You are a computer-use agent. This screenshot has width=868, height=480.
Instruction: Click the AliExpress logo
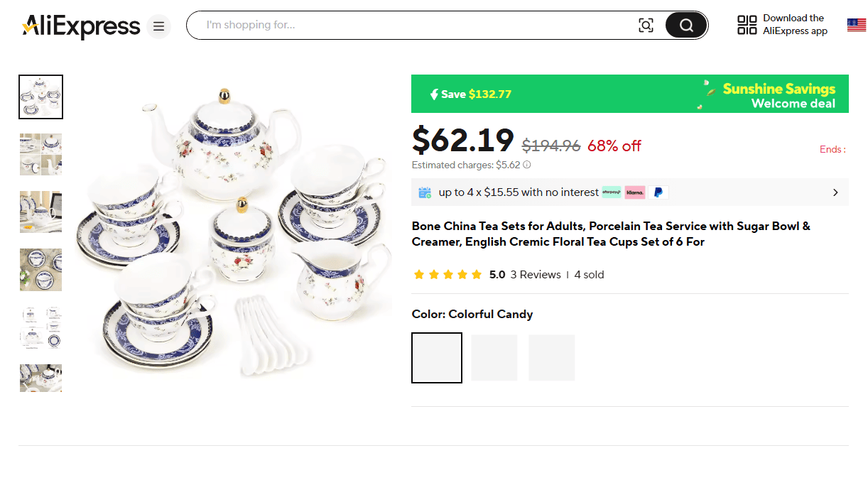pos(81,26)
